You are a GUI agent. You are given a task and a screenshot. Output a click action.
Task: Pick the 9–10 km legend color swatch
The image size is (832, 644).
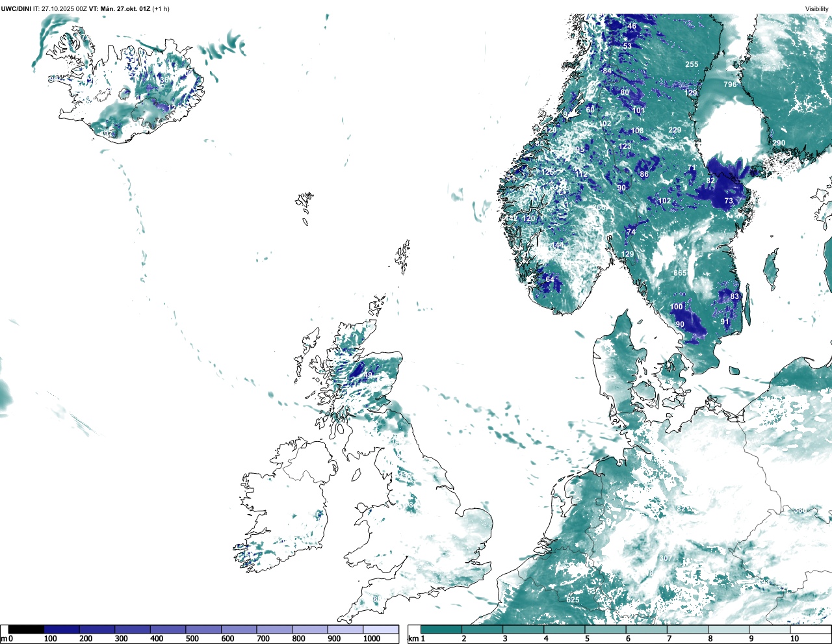pos(771,629)
